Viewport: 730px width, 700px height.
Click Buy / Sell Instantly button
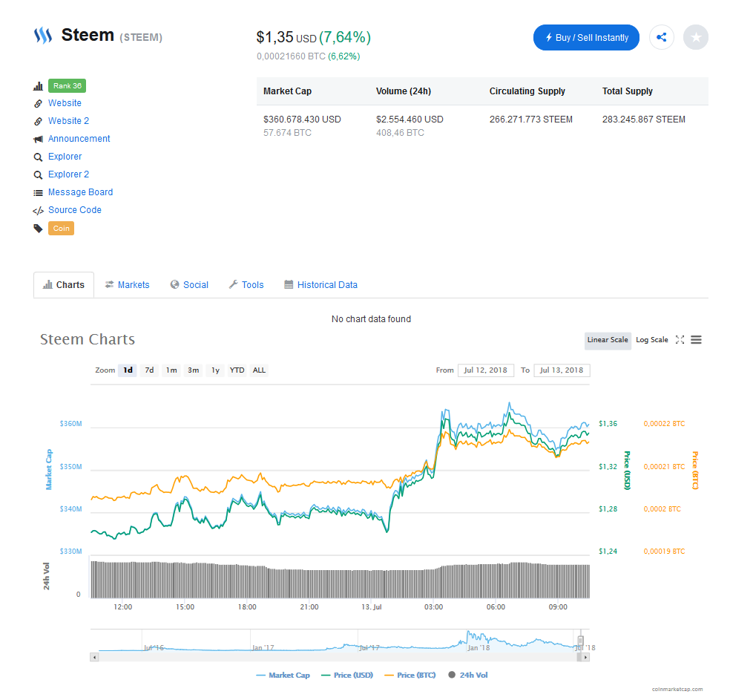coord(586,37)
